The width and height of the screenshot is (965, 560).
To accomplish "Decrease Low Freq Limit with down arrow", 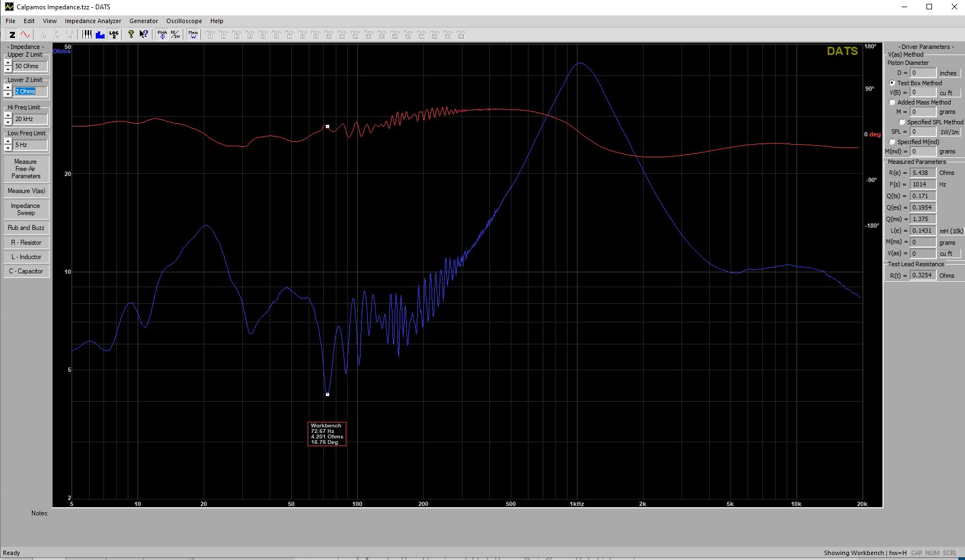I will click(x=8, y=148).
